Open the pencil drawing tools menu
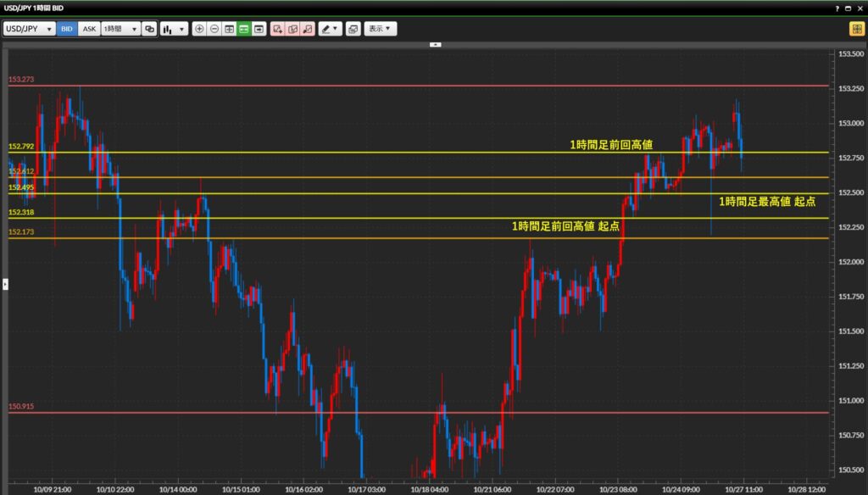Viewport: 868px width, 495px height. point(330,29)
